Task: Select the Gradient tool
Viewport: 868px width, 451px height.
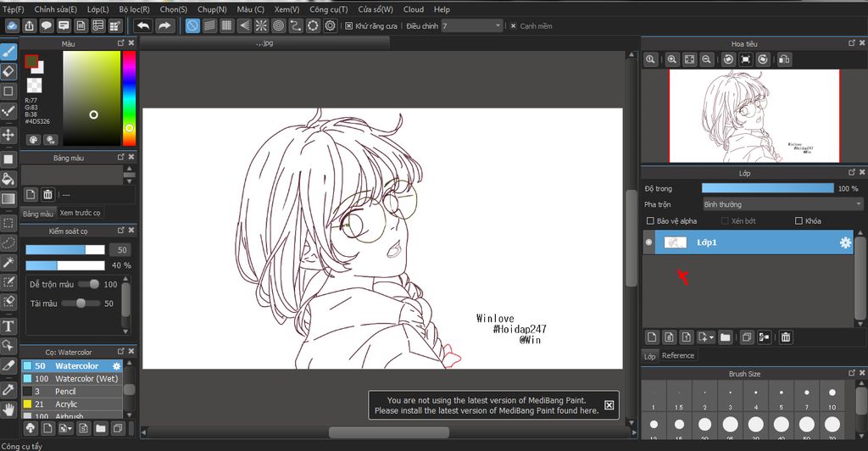Action: [x=8, y=198]
